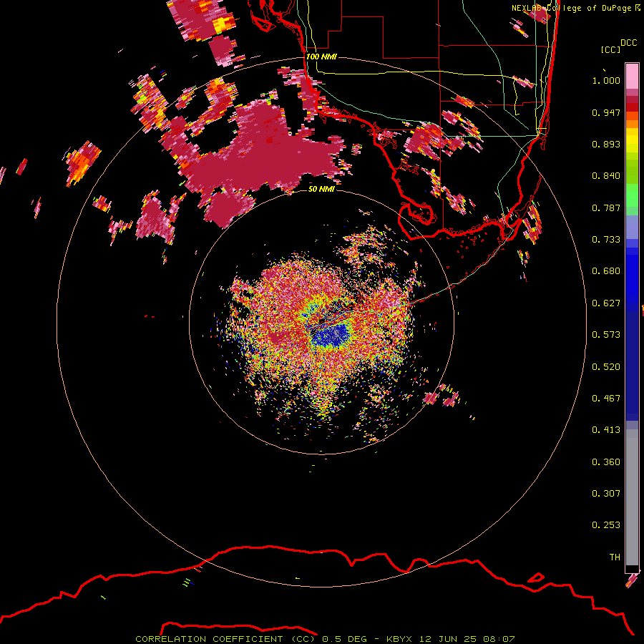Viewport: 644px width, 644px height.
Task: Click the 50 NMI range ring label
Action: tap(321, 189)
